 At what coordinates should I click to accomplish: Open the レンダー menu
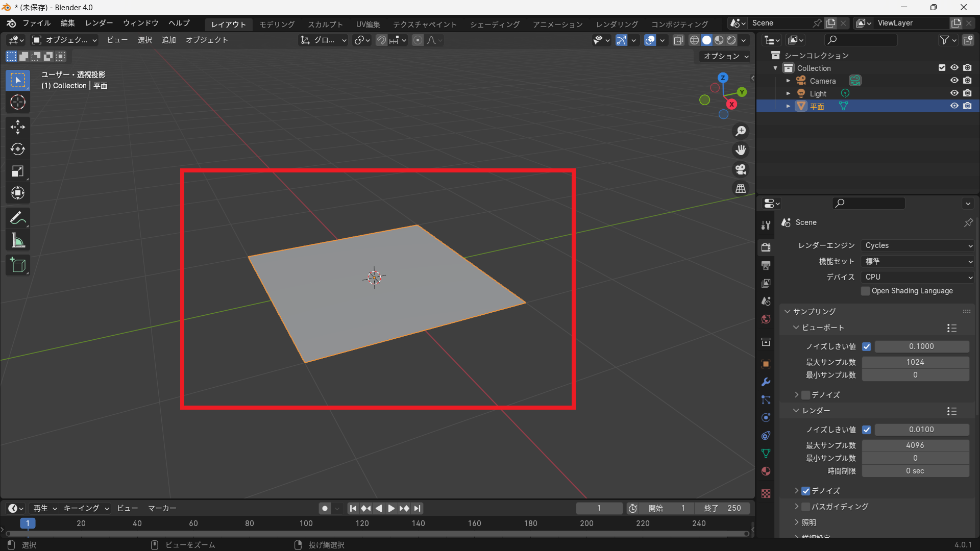(x=99, y=23)
